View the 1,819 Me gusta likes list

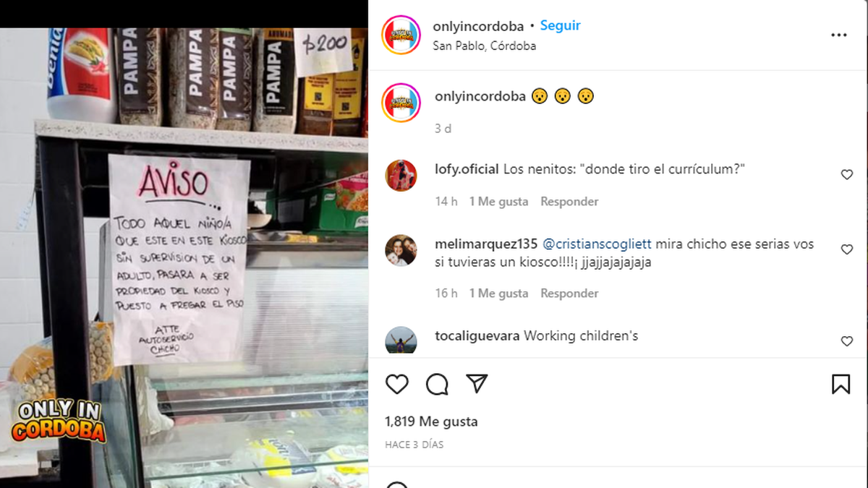(x=431, y=421)
